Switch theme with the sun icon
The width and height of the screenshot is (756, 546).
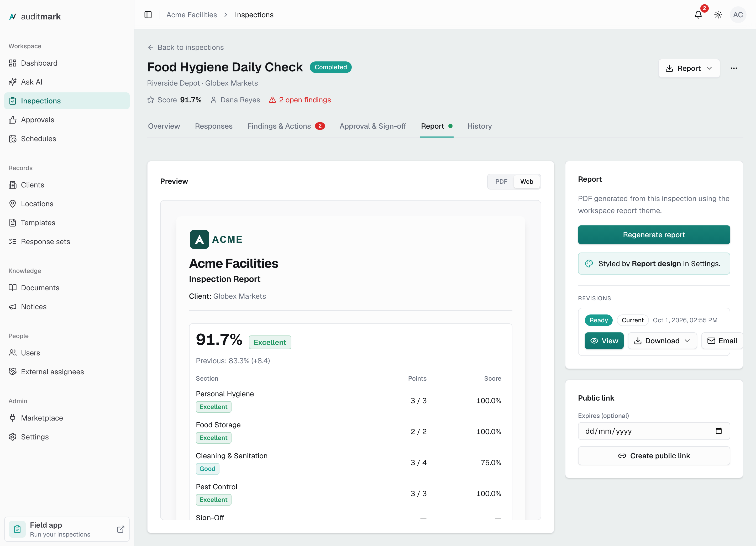tap(718, 15)
